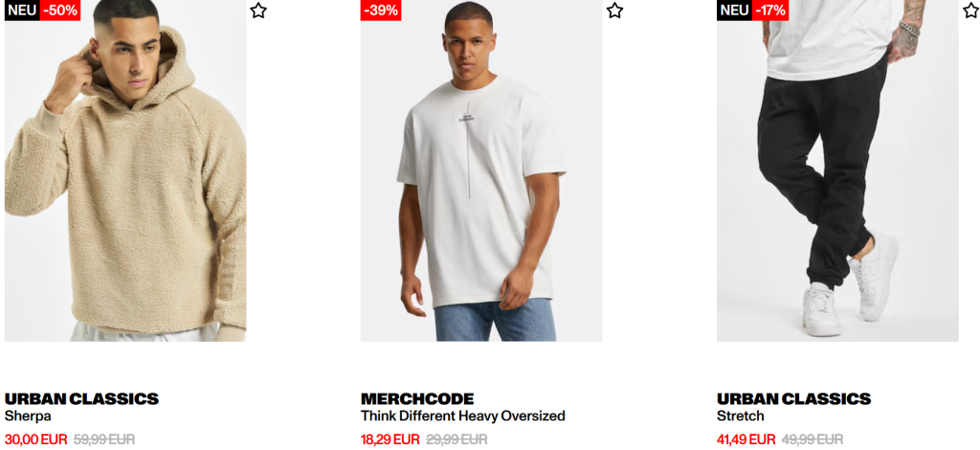
Task: Open Urban Classics brand above Sherpa
Action: 81,398
